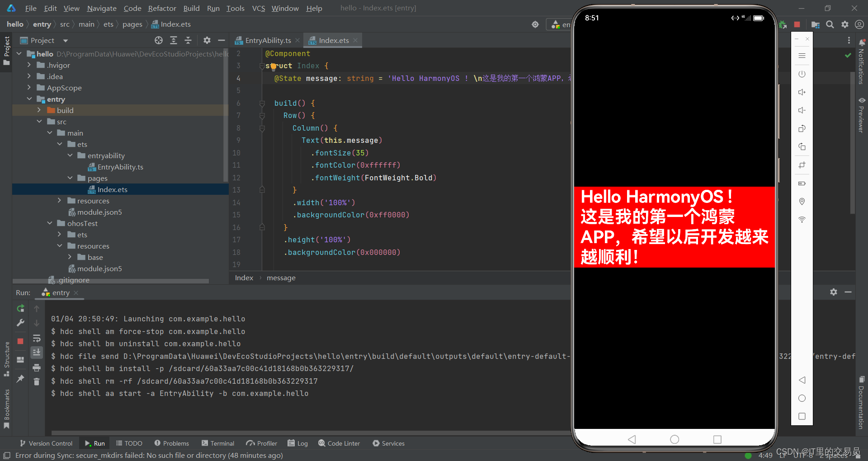Open the Profiler tool window

(x=262, y=443)
